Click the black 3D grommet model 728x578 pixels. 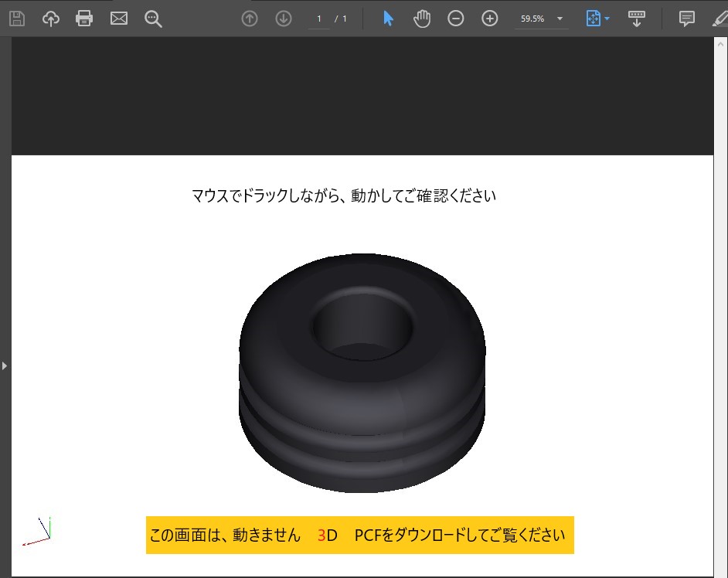pyautogui.click(x=362, y=372)
